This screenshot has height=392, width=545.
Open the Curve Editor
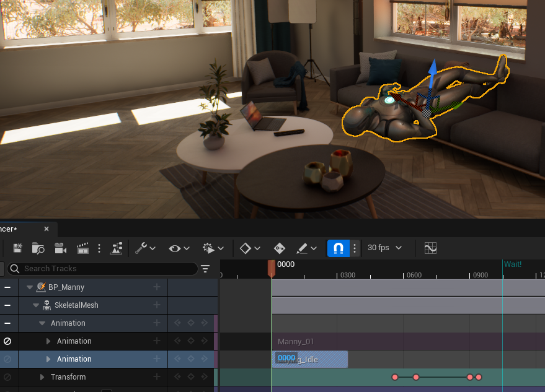(430, 248)
